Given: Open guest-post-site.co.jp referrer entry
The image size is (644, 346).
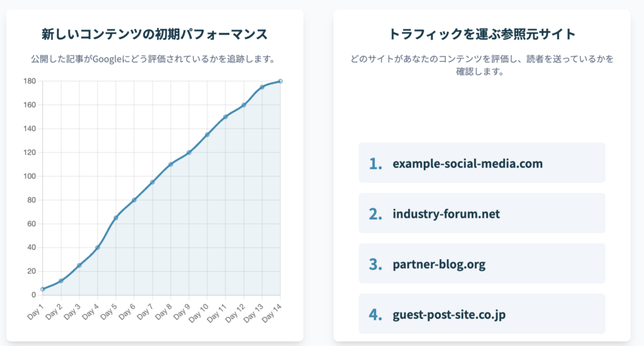Looking at the screenshot, I should (482, 314).
